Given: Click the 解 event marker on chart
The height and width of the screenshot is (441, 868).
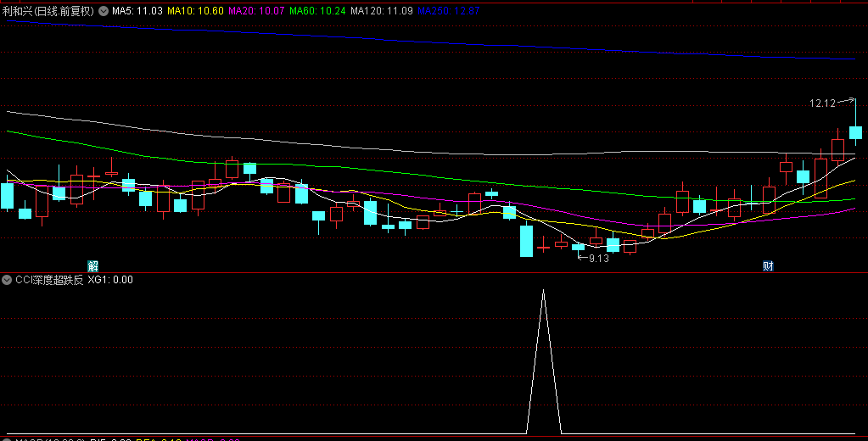Looking at the screenshot, I should pos(93,266).
